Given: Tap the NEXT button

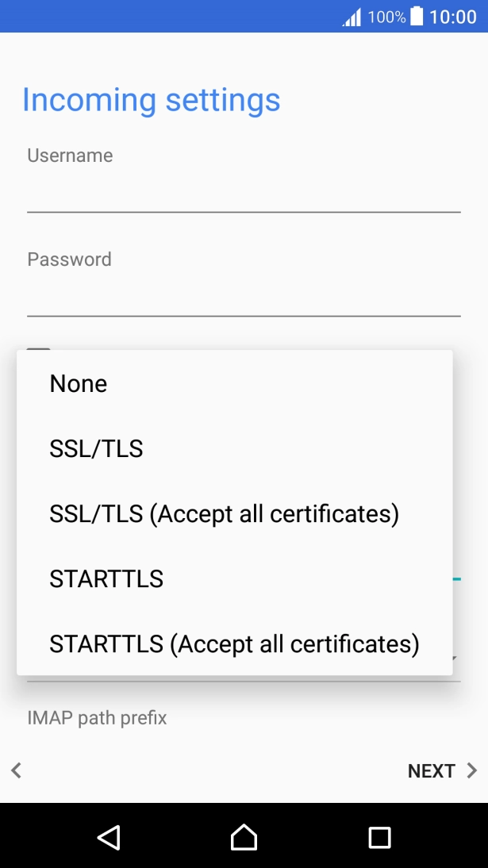Looking at the screenshot, I should tap(432, 770).
